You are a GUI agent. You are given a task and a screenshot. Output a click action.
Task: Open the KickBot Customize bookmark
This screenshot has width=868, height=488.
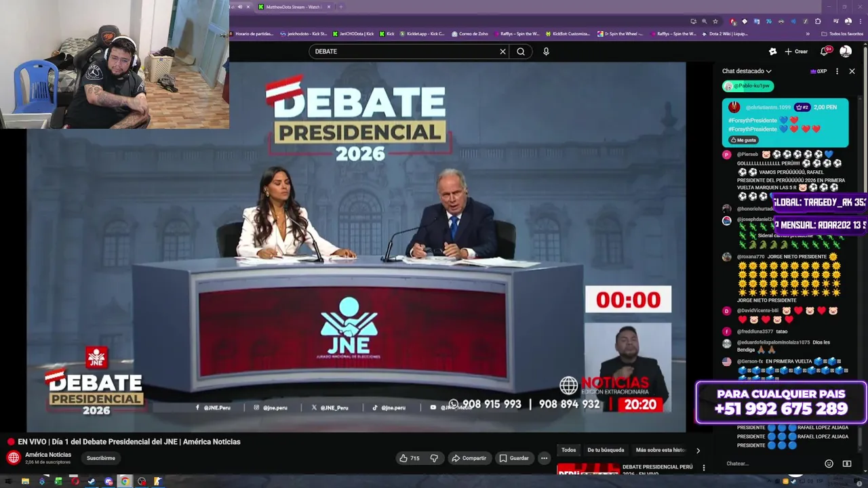click(568, 34)
